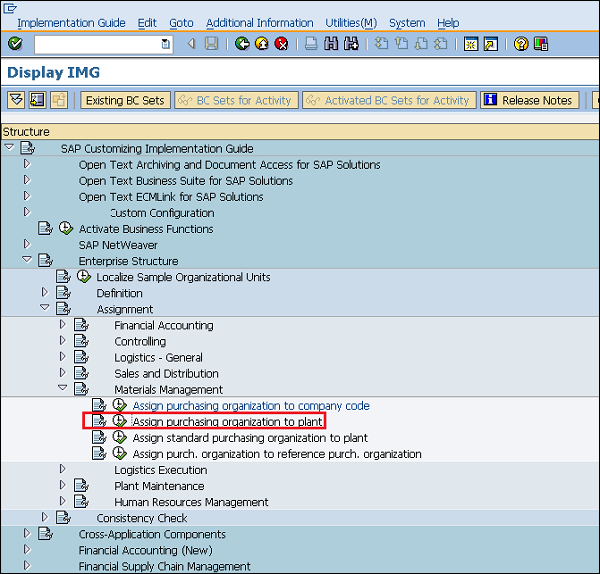This screenshot has width=600, height=574.
Task: Expand the Plant Maintenance node
Action: point(62,486)
